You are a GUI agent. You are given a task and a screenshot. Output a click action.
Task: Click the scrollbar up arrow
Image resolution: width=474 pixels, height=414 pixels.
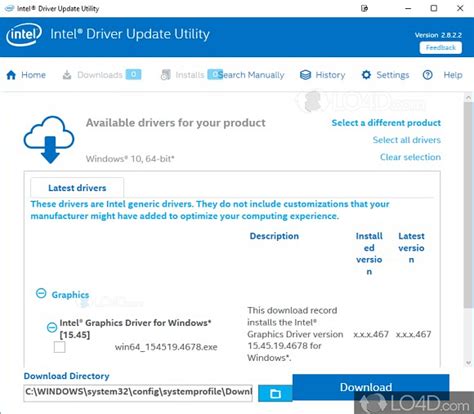click(468, 98)
